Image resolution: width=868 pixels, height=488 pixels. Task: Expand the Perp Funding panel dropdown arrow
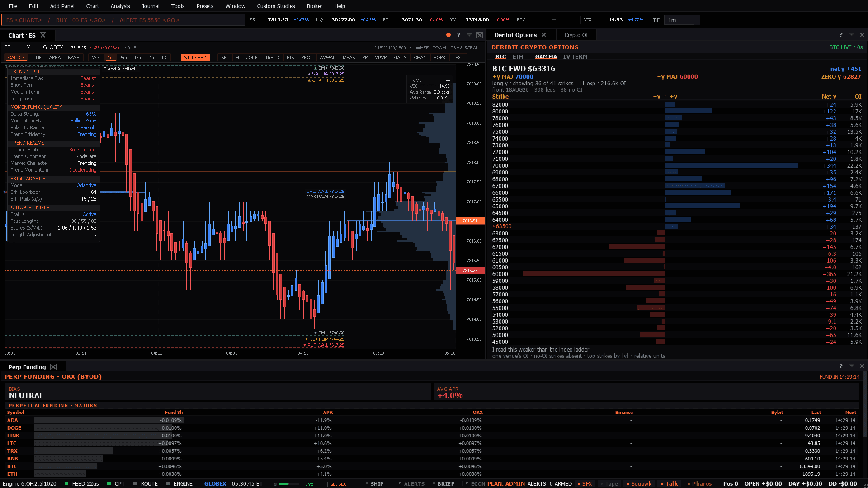(x=851, y=366)
